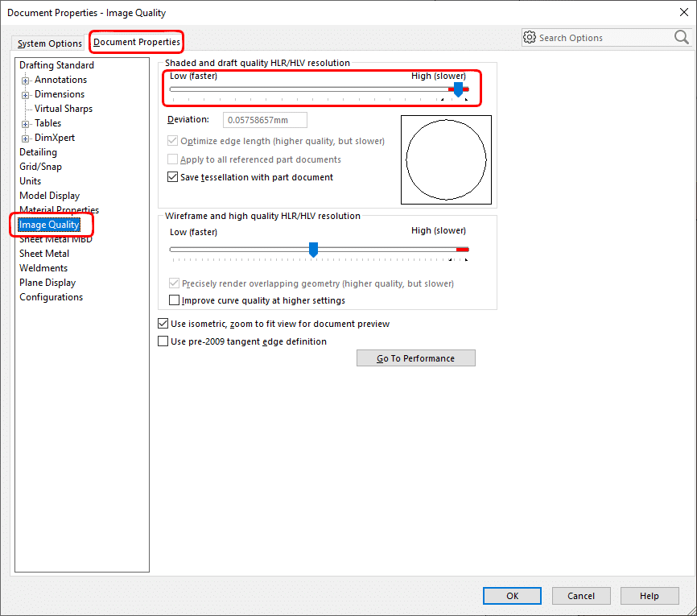Open the Units page

31,181
